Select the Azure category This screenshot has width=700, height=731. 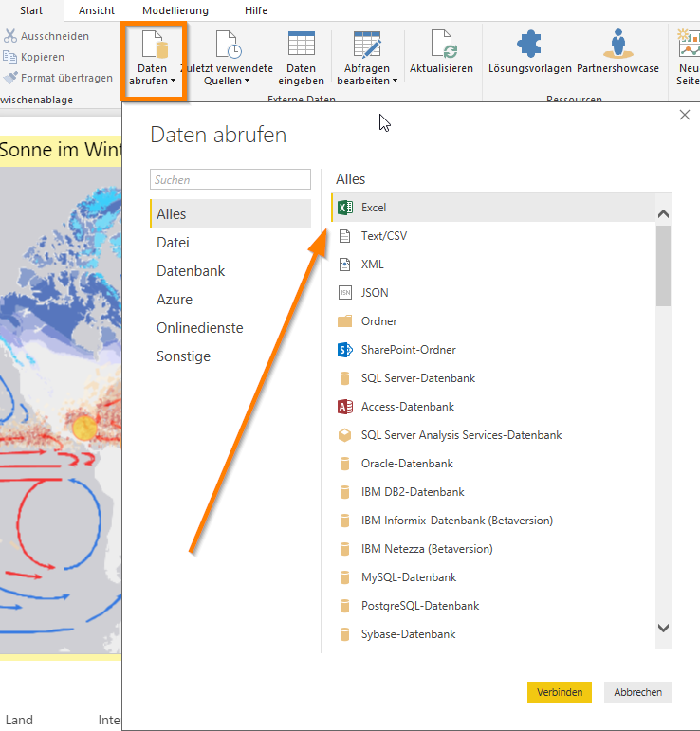tap(230, 299)
